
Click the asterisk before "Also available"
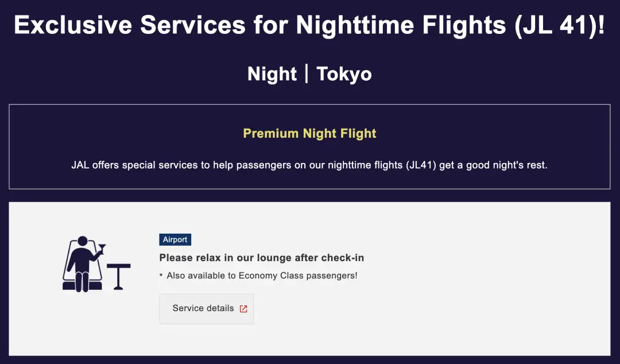tap(161, 276)
